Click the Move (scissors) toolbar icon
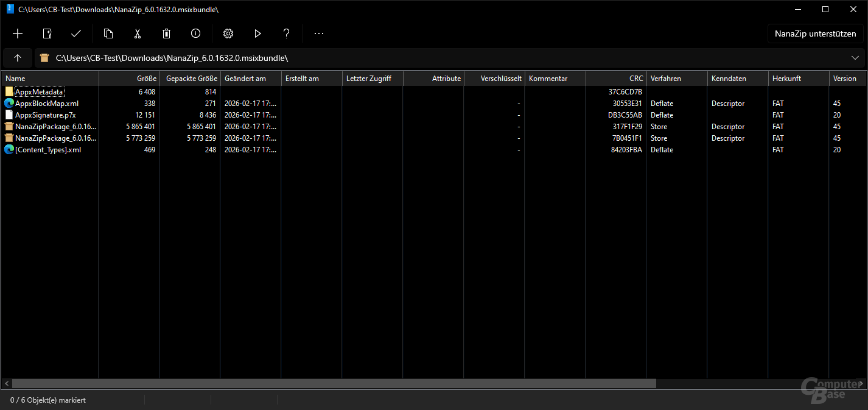This screenshot has width=868, height=410. pyautogui.click(x=138, y=34)
